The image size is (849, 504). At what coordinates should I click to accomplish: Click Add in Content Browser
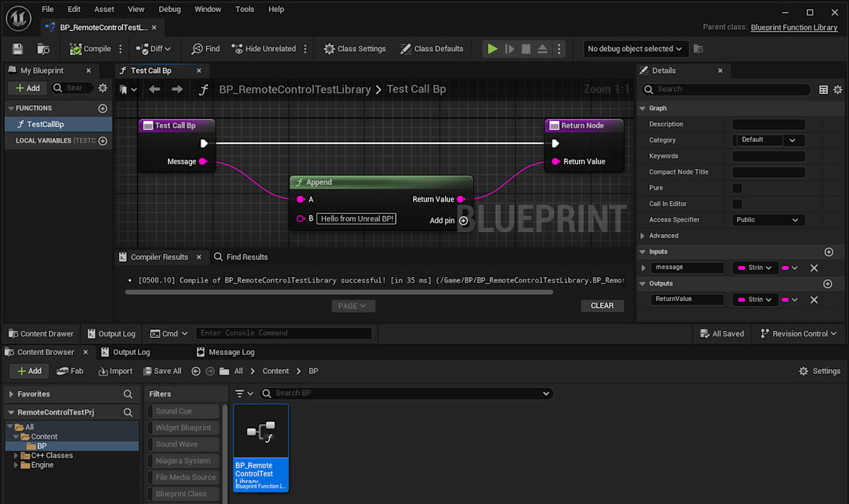coord(28,371)
